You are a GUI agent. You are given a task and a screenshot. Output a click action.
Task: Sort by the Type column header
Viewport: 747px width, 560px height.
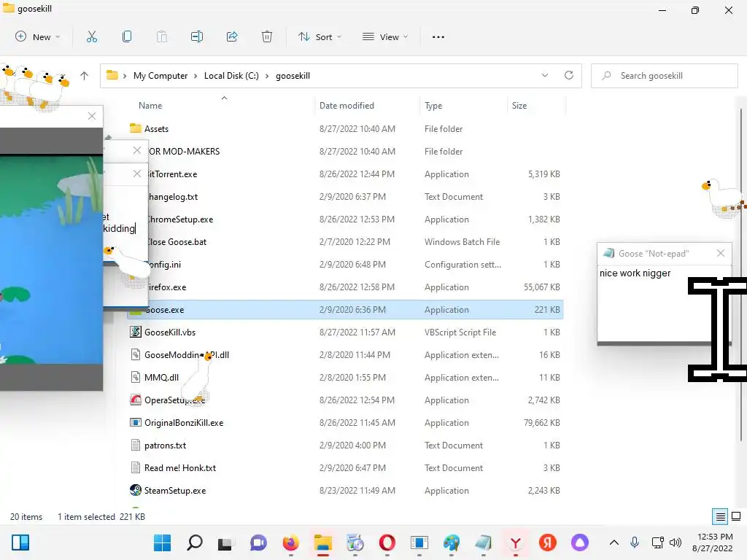pyautogui.click(x=433, y=106)
